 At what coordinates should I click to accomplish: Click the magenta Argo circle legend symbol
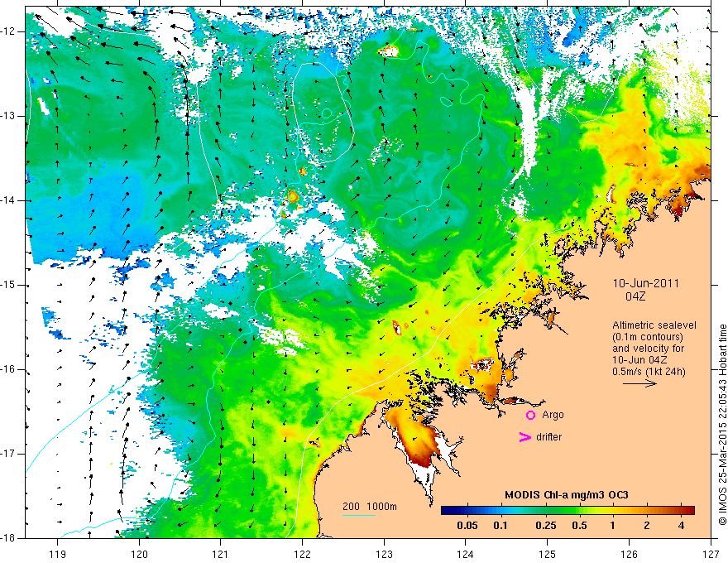coord(530,415)
